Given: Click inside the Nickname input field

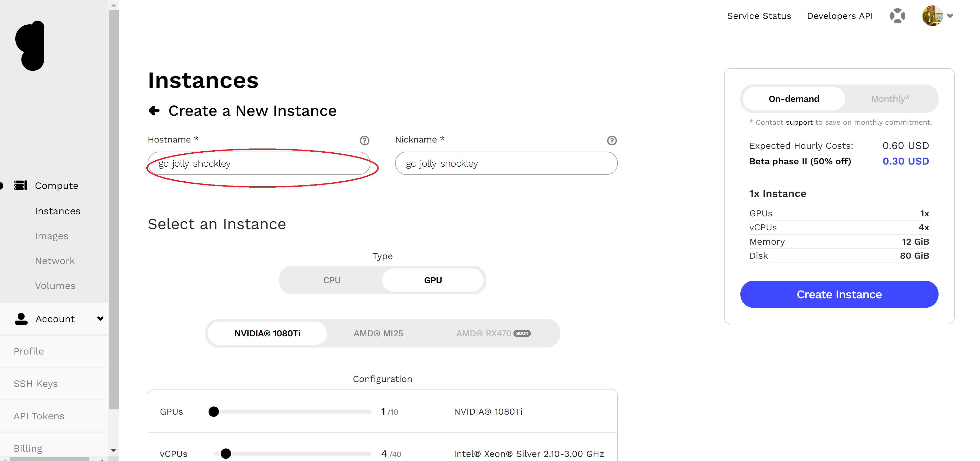Looking at the screenshot, I should pyautogui.click(x=506, y=163).
